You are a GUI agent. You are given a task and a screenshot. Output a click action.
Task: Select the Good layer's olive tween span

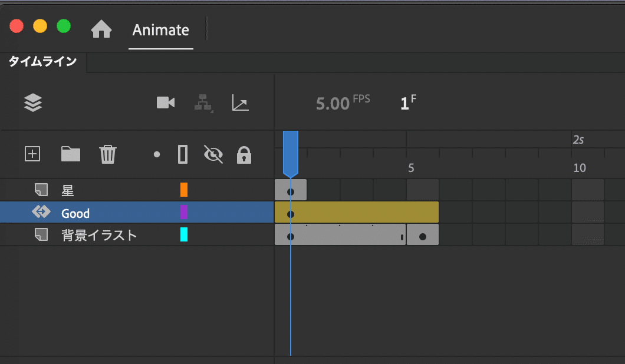(x=357, y=212)
